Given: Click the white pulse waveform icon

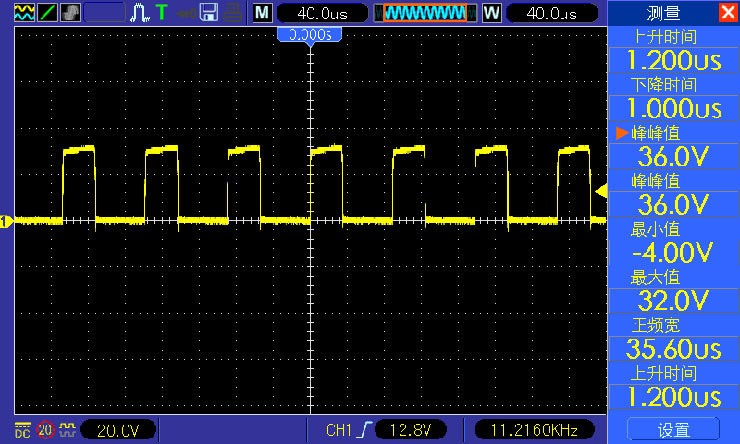Looking at the screenshot, I should pyautogui.click(x=140, y=12).
